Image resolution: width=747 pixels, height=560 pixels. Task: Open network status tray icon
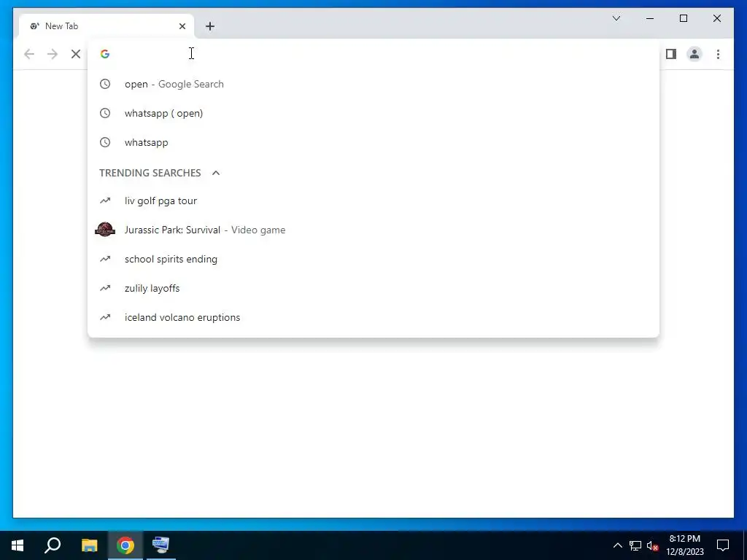[x=635, y=545]
